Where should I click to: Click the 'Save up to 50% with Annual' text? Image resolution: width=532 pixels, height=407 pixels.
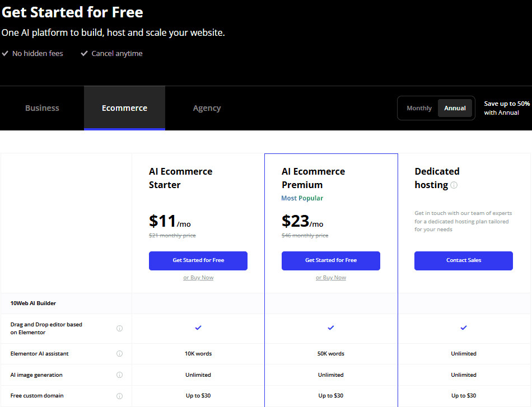(x=507, y=108)
